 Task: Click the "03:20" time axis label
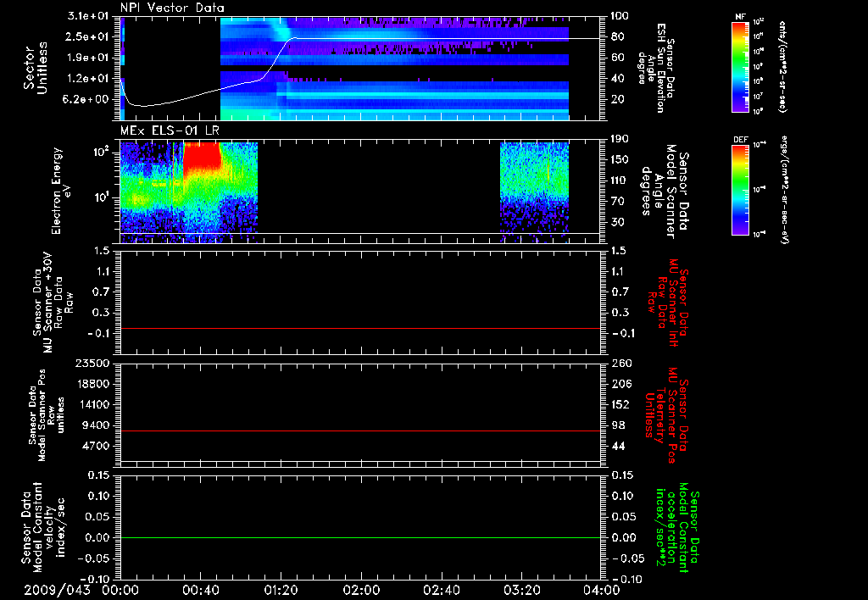(x=521, y=590)
